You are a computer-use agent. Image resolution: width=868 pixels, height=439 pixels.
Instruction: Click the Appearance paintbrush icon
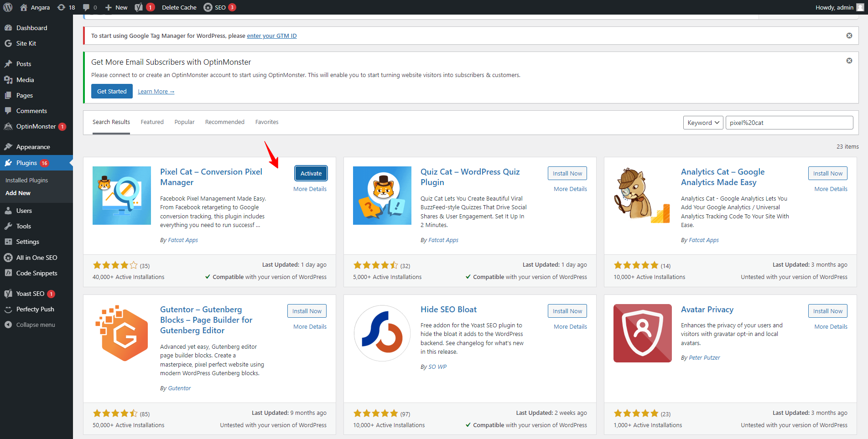click(8, 147)
